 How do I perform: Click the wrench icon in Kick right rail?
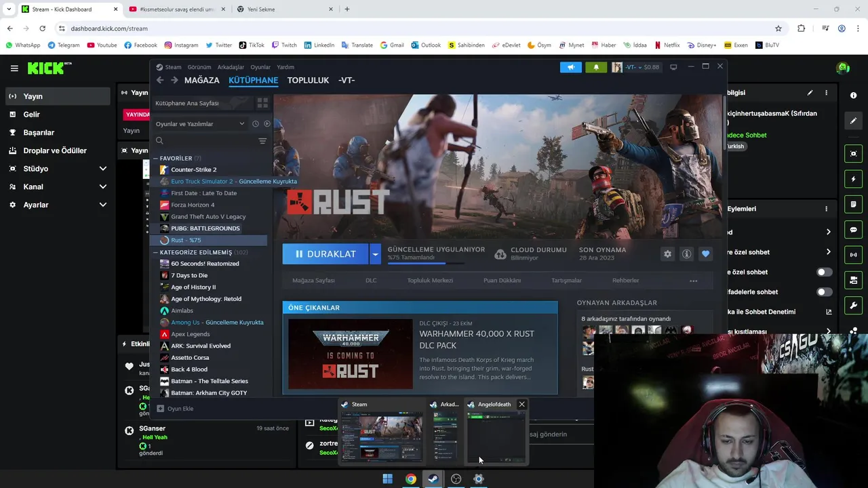click(853, 306)
